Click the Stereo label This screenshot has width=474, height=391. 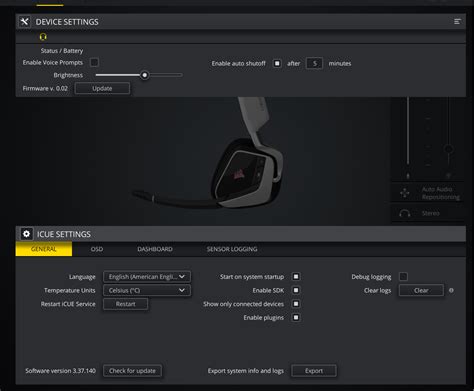[x=431, y=213]
